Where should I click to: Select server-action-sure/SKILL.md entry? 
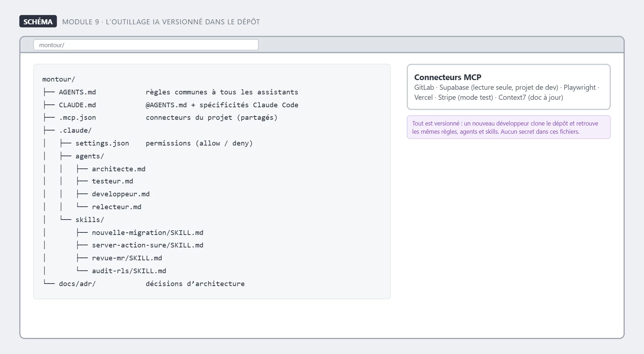pyautogui.click(x=147, y=245)
